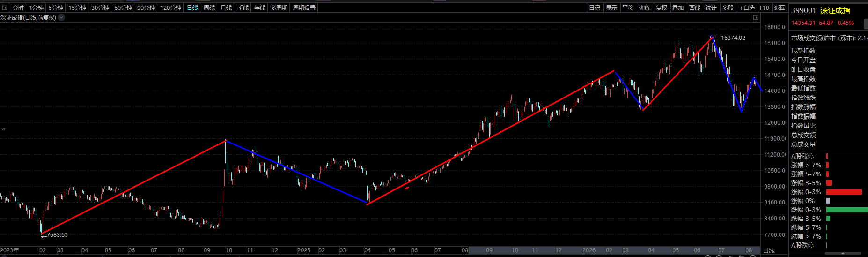Click the 市场成交额(沪市+深市) row
Image resolution: width=868 pixels, height=257 pixels.
pyautogui.click(x=829, y=38)
